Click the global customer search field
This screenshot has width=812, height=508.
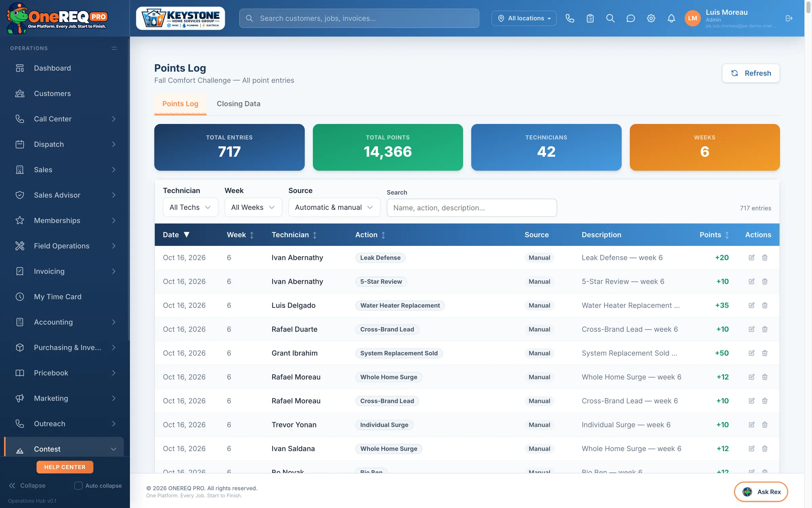pos(359,18)
